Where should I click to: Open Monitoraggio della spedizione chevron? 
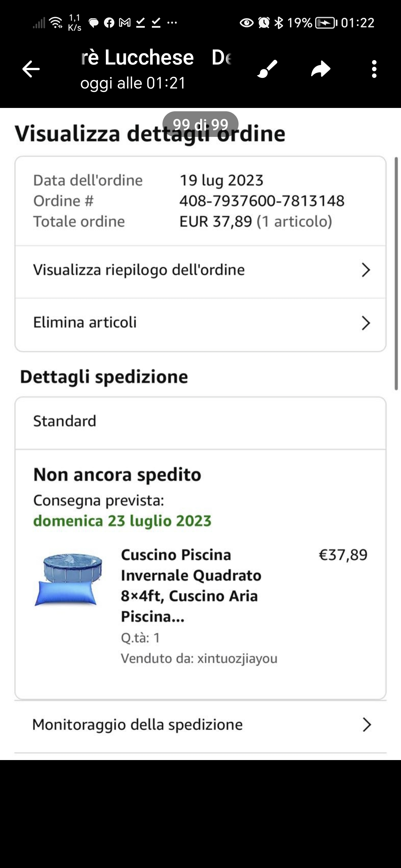click(366, 724)
